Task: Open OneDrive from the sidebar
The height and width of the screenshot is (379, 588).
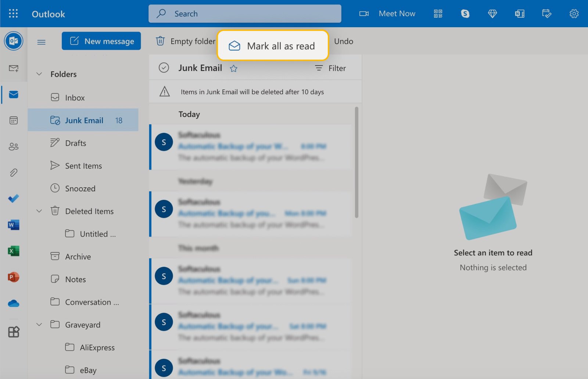Action: click(13, 303)
